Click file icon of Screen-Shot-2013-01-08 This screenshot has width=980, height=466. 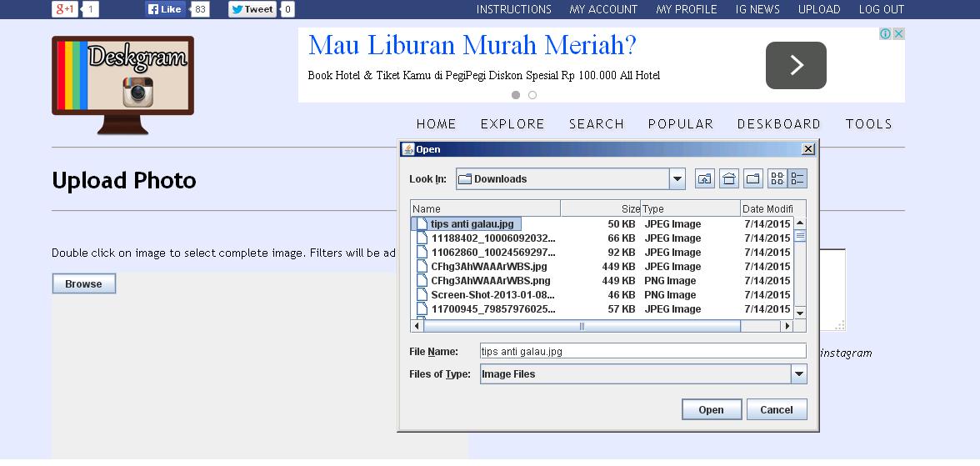[x=422, y=294]
